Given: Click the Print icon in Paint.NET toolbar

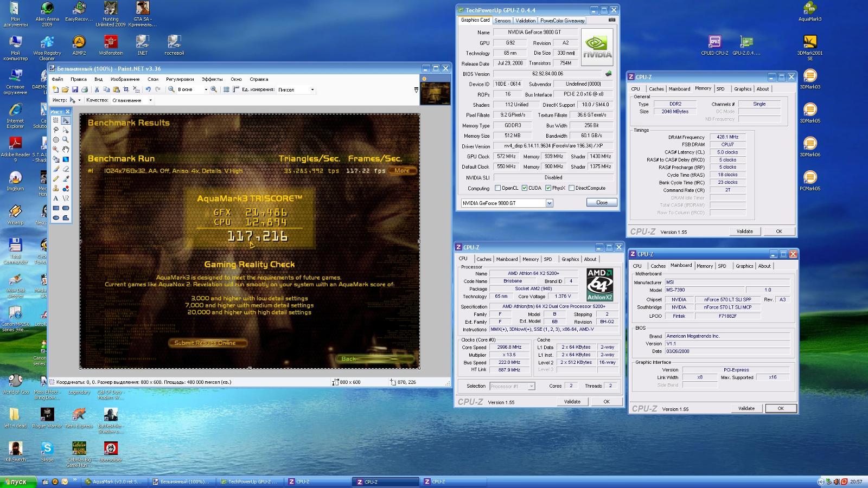Looking at the screenshot, I should [x=85, y=89].
